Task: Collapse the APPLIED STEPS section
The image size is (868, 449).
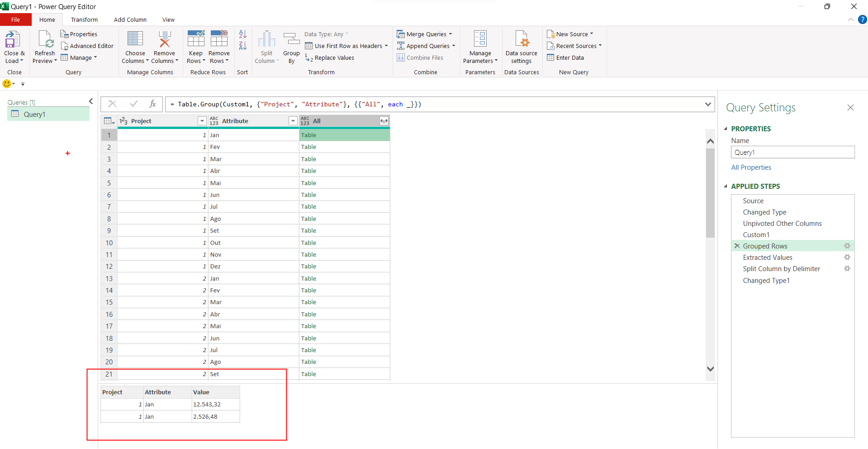Action: (726, 186)
